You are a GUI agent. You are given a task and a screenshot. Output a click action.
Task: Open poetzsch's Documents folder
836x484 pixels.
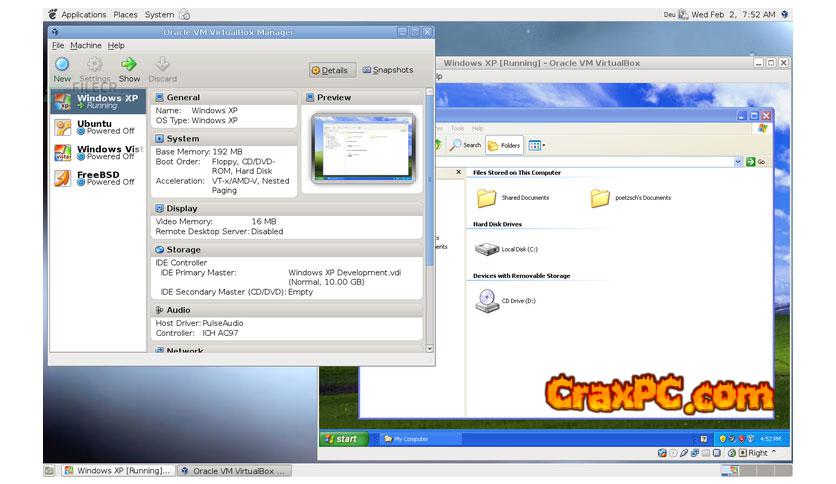click(600, 197)
